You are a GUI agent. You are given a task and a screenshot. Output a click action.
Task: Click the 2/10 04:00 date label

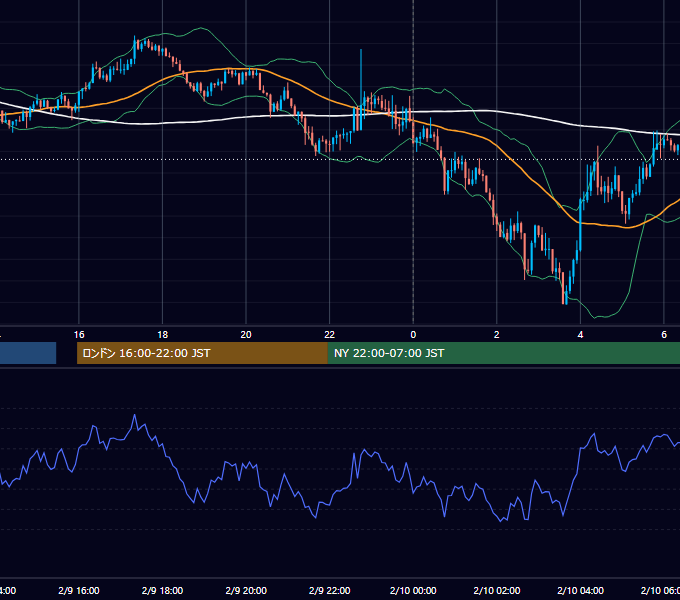580,590
